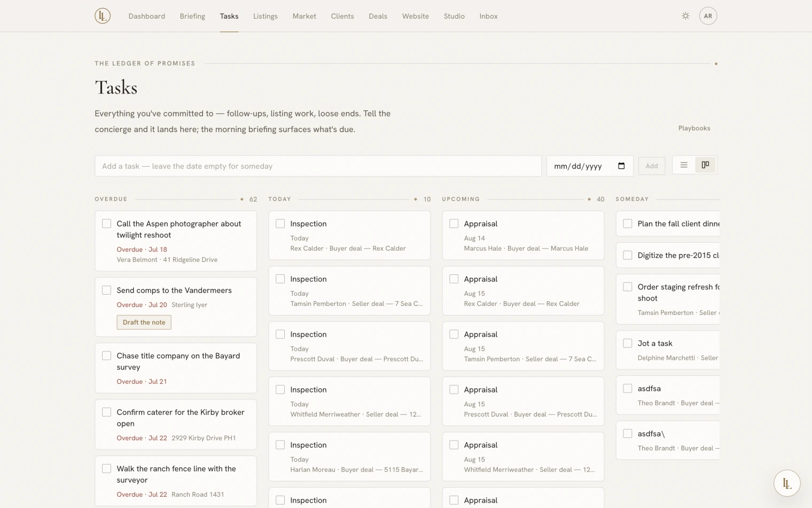Viewport: 812px width, 508px height.
Task: Check Appraisal task for Prescott Duval
Action: (454, 389)
